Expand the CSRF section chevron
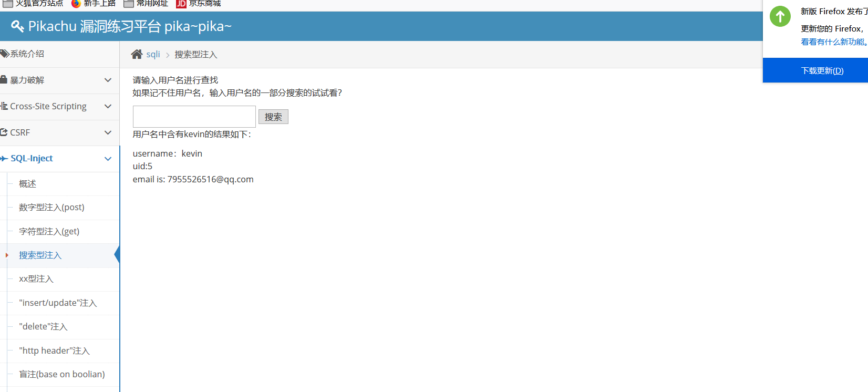This screenshot has height=392, width=868. tap(108, 132)
